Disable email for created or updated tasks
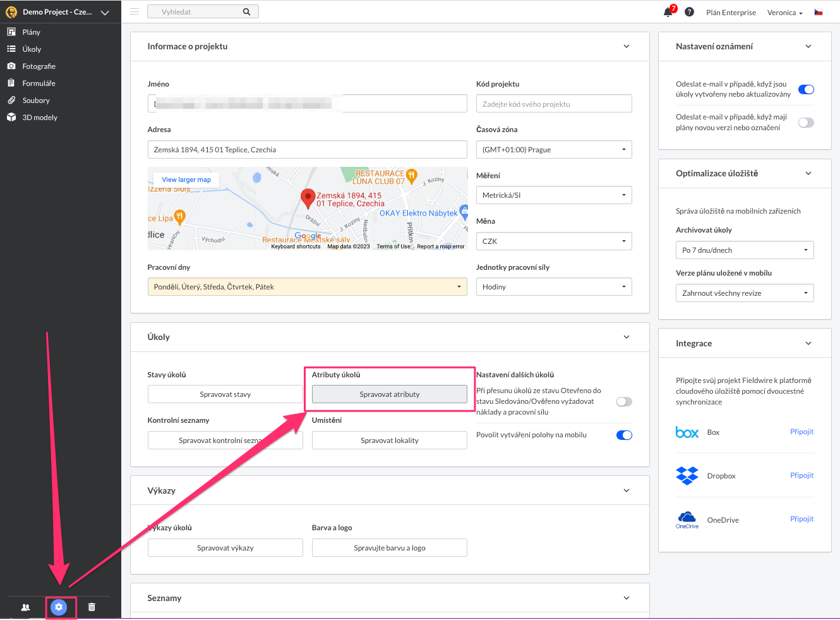Image resolution: width=840 pixels, height=620 pixels. (x=806, y=89)
